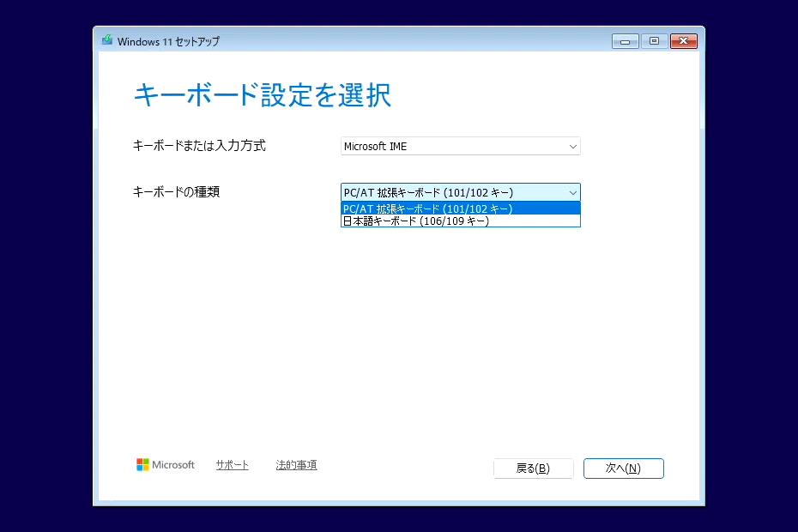This screenshot has width=798, height=532.
Task: Minimize the Windows 11 setup window
Action: (x=625, y=40)
